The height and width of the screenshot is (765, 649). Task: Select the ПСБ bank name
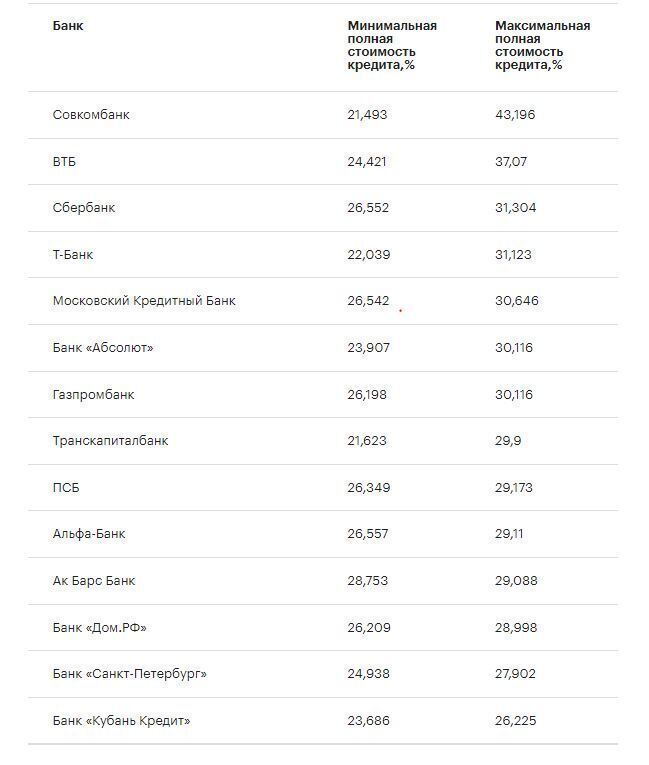pyautogui.click(x=66, y=488)
